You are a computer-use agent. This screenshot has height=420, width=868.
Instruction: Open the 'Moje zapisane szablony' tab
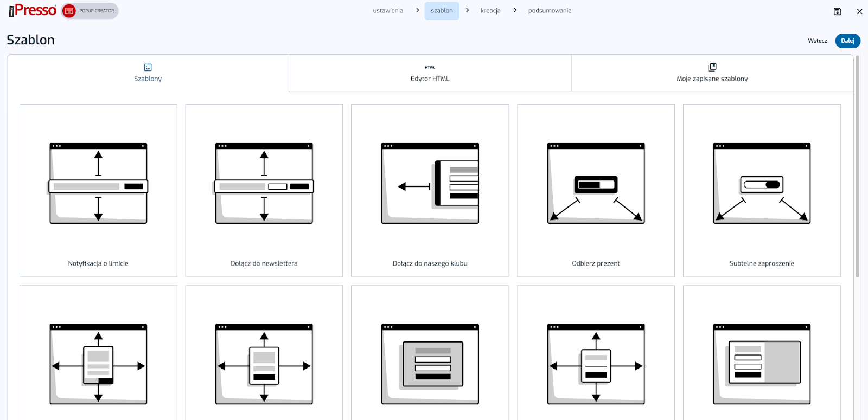712,73
